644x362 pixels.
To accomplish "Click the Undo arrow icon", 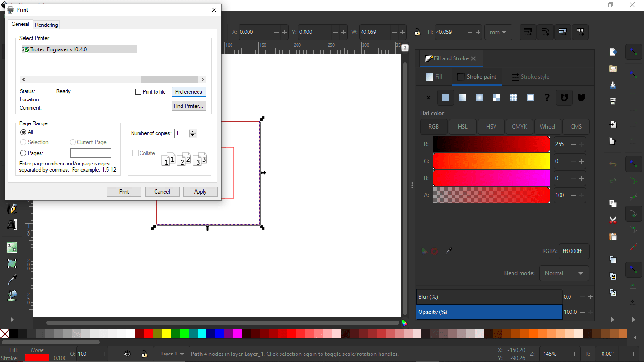I will 613,164.
